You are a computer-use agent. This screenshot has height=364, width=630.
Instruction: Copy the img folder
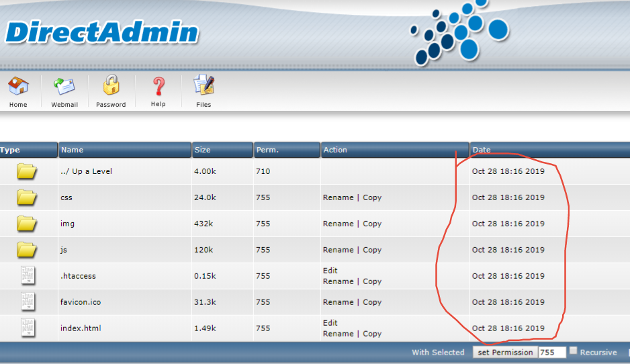coord(372,224)
